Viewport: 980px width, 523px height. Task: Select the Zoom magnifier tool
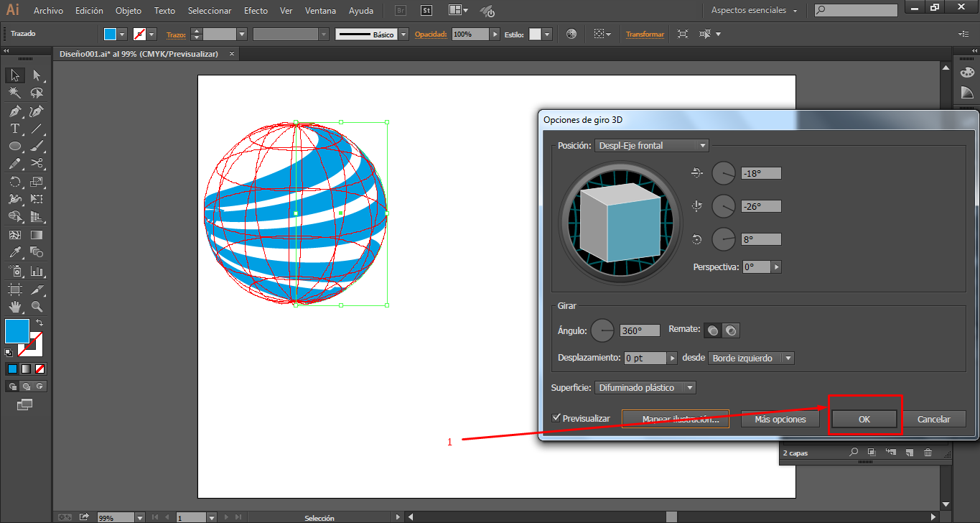point(37,307)
